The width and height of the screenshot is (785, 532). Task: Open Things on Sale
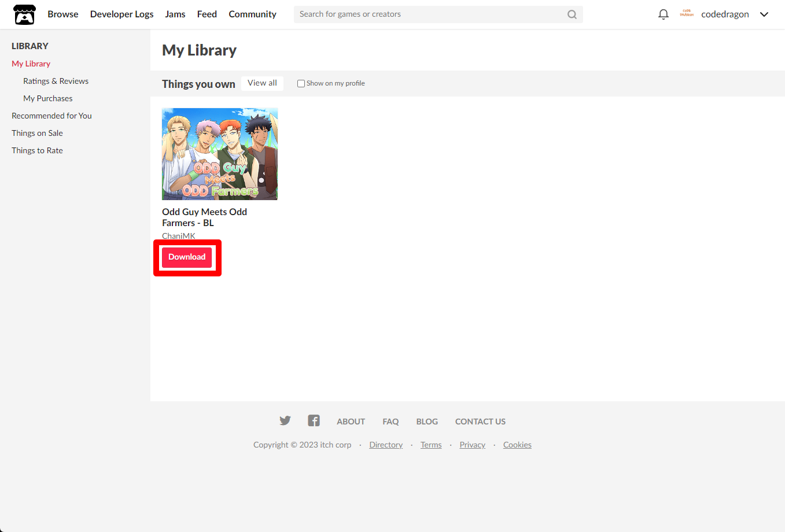point(38,133)
